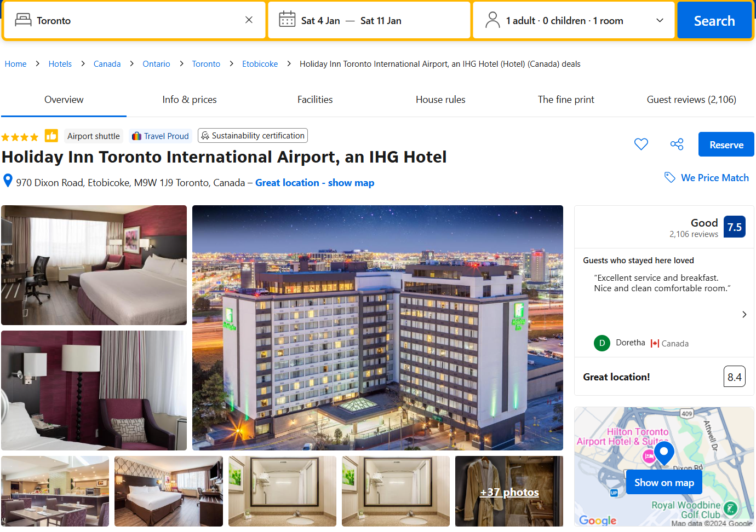756x532 pixels.
Task: Open the dining area thumbnail photo
Action: pos(55,491)
